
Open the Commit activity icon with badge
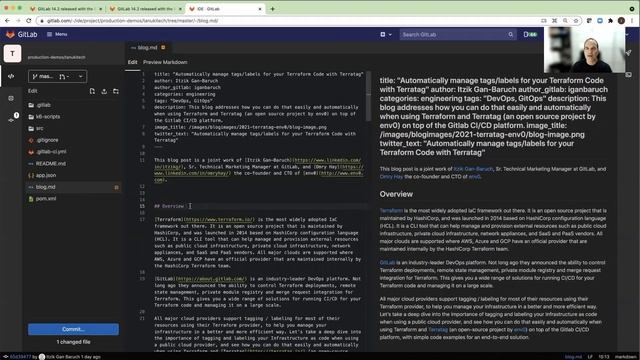pyautogui.click(x=12, y=119)
